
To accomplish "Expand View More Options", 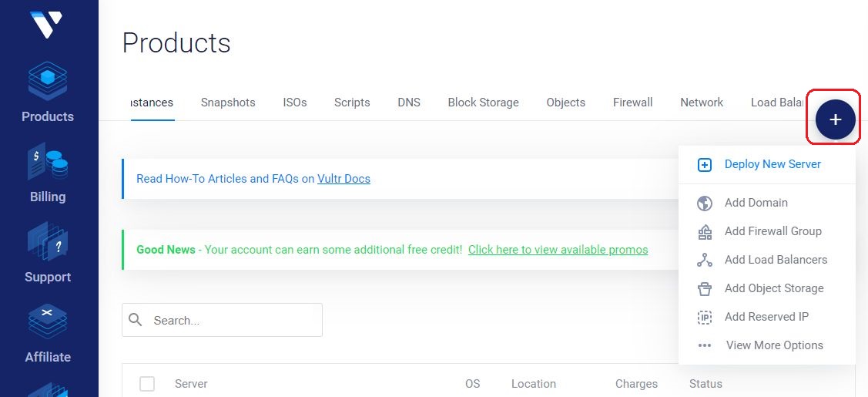I will [775, 345].
